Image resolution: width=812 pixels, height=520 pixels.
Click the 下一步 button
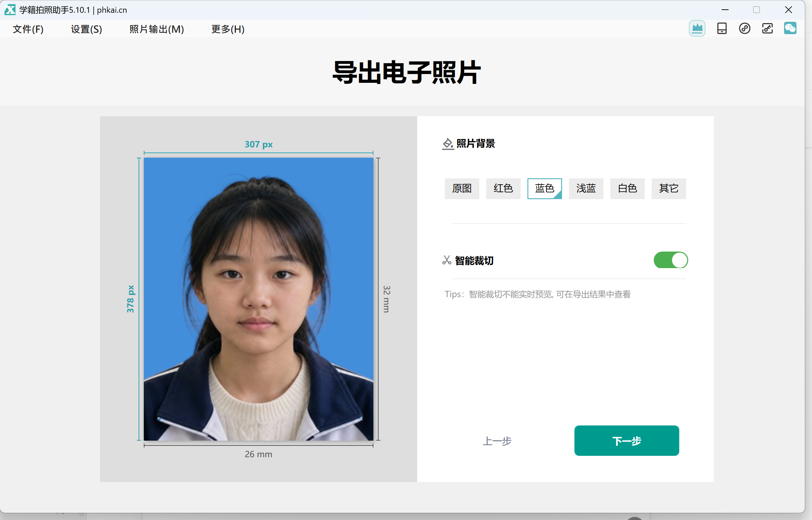626,441
